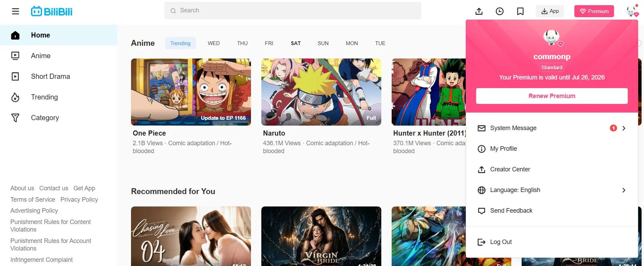Select the Trending anime tab
Viewport: 644px width, 266px height.
pyautogui.click(x=180, y=43)
